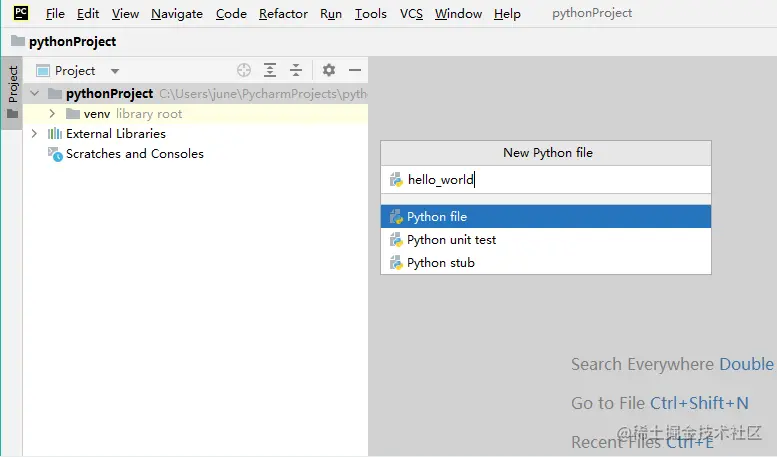Click the Python unit test item icon
The image size is (777, 457).
(x=396, y=240)
